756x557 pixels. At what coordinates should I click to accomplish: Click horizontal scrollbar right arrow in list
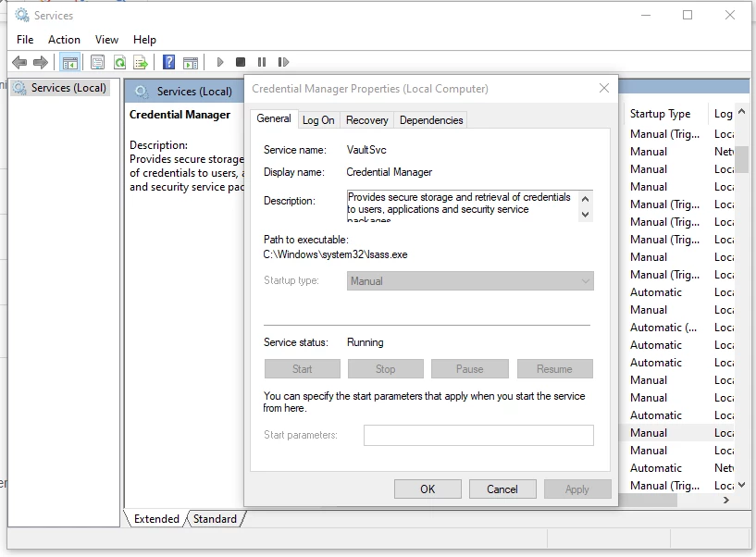[726, 501]
